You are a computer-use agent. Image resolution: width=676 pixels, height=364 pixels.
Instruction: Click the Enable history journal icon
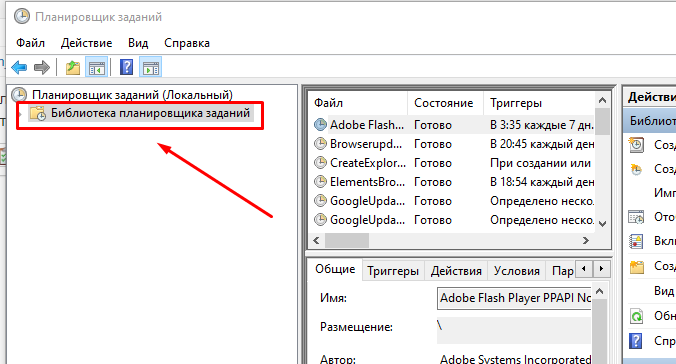tap(636, 241)
